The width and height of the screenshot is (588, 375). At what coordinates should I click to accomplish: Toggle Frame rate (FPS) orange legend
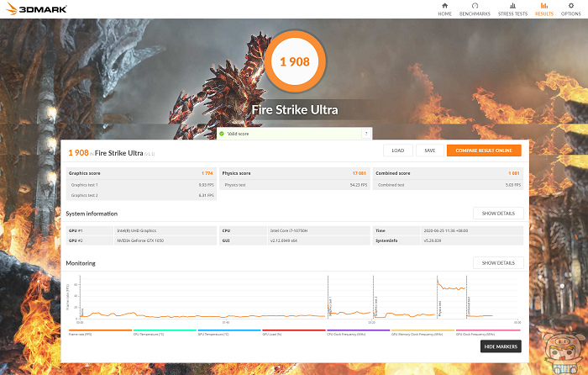coord(100,332)
